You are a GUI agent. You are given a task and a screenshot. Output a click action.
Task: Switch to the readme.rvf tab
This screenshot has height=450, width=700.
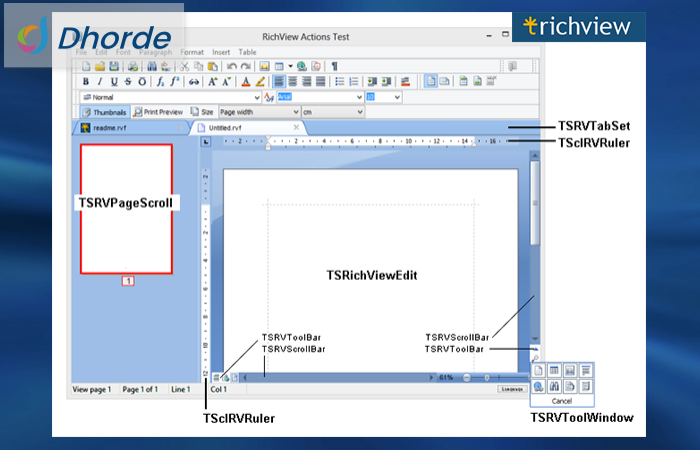tap(131, 128)
